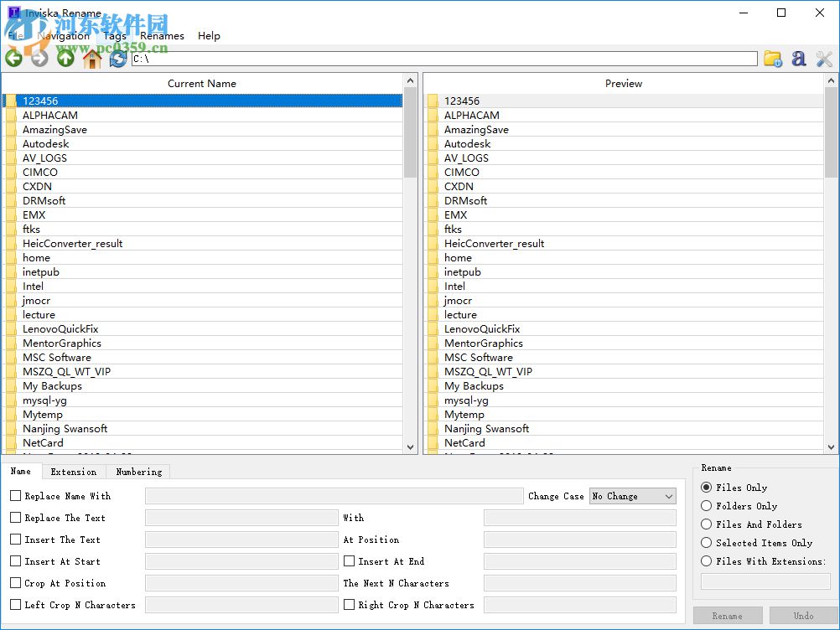Click folder icon beside Intel in Preview list
This screenshot has height=630, width=840.
tap(433, 286)
